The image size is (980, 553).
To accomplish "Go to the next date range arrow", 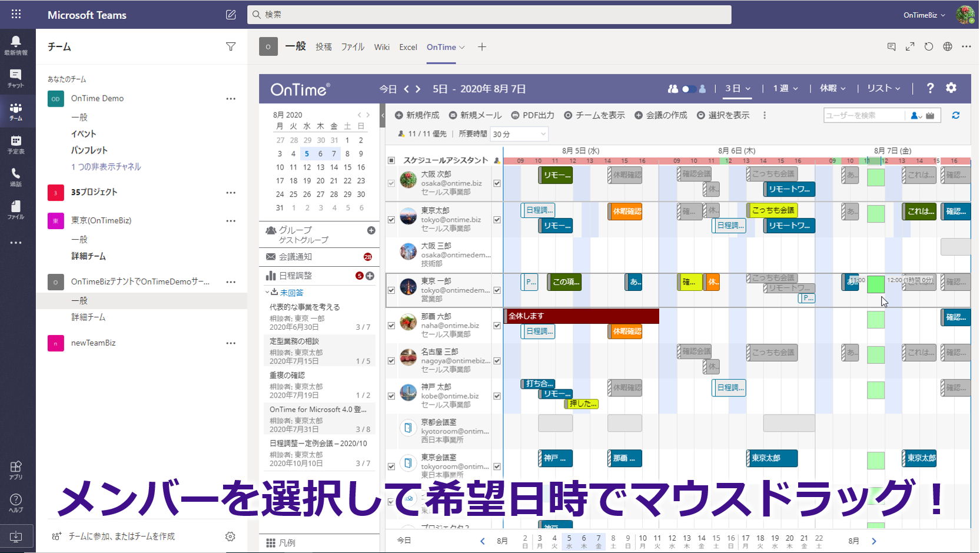I will [x=418, y=89].
